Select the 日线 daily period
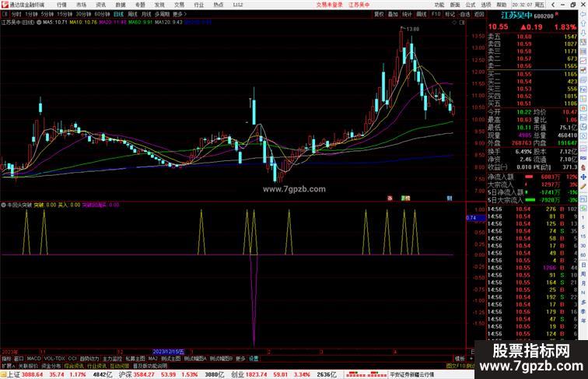 coord(118,14)
